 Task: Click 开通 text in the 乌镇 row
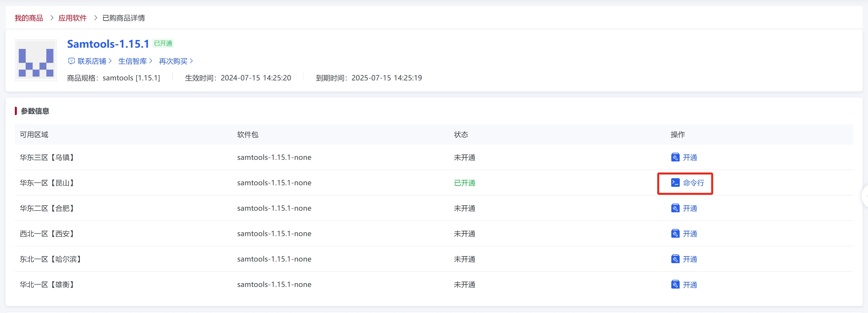pyautogui.click(x=690, y=158)
